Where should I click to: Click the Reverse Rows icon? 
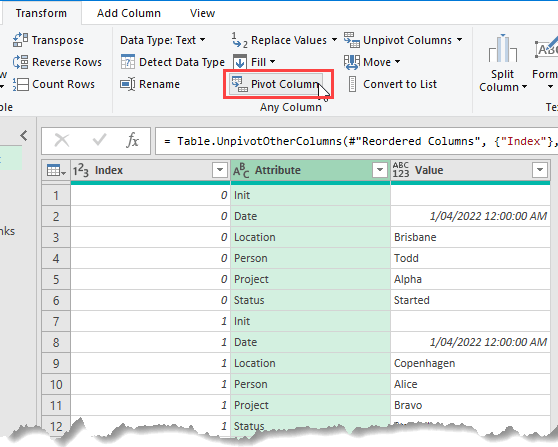(20, 62)
